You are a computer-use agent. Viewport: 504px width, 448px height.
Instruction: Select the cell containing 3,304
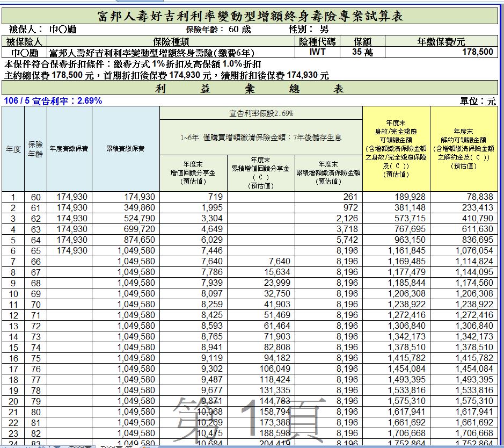click(x=193, y=219)
